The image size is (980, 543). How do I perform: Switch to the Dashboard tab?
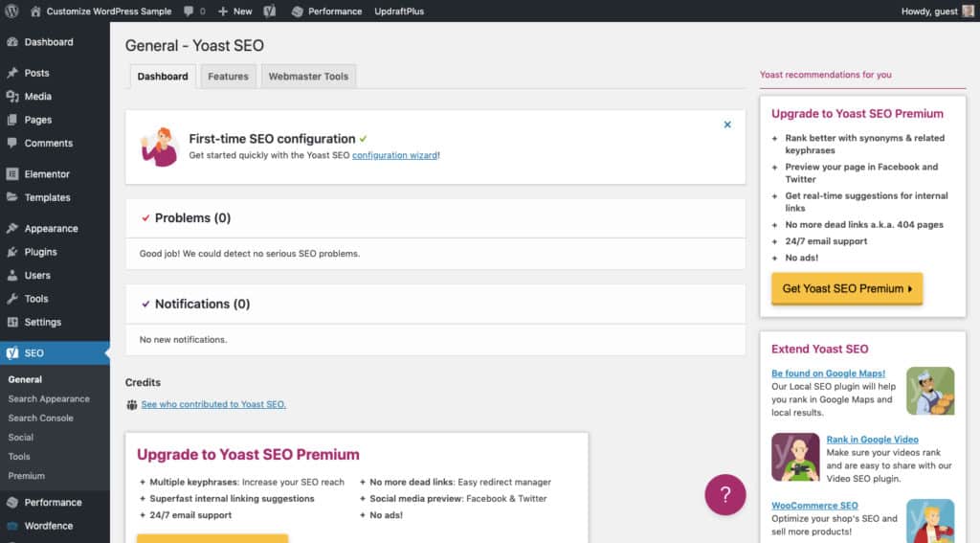point(163,77)
